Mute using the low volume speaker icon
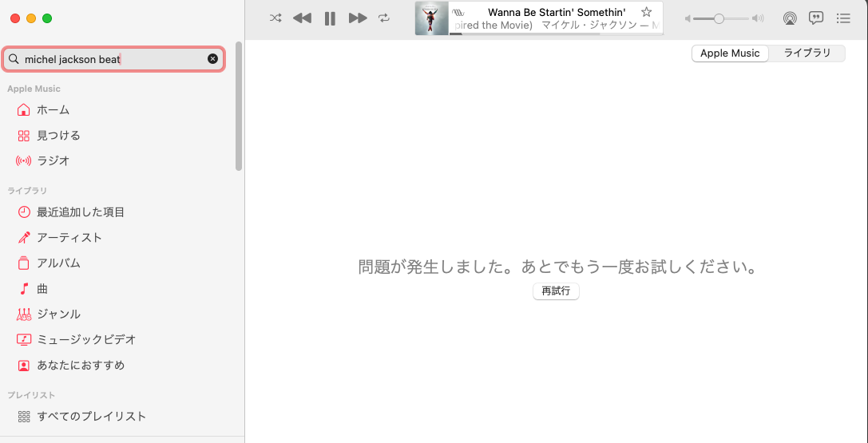Viewport: 868px width, 443px height. [x=688, y=19]
